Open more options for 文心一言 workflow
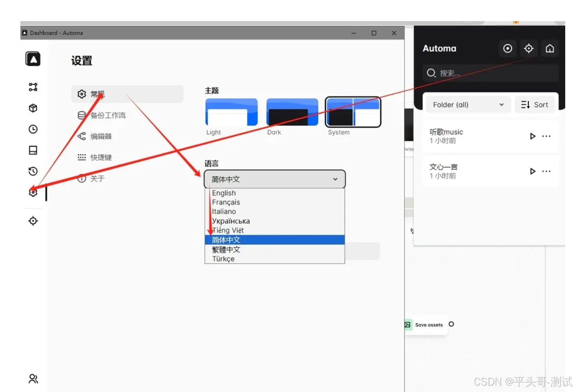Viewport: 574px width, 392px height. coord(546,171)
